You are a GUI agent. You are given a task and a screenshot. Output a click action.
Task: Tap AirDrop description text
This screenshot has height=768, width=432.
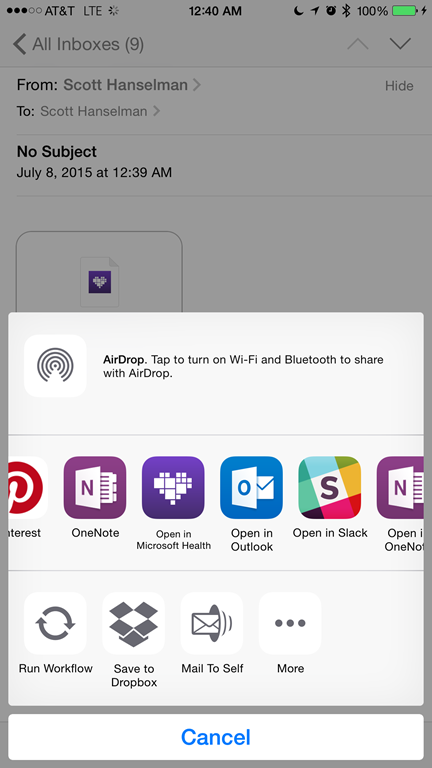[243, 366]
